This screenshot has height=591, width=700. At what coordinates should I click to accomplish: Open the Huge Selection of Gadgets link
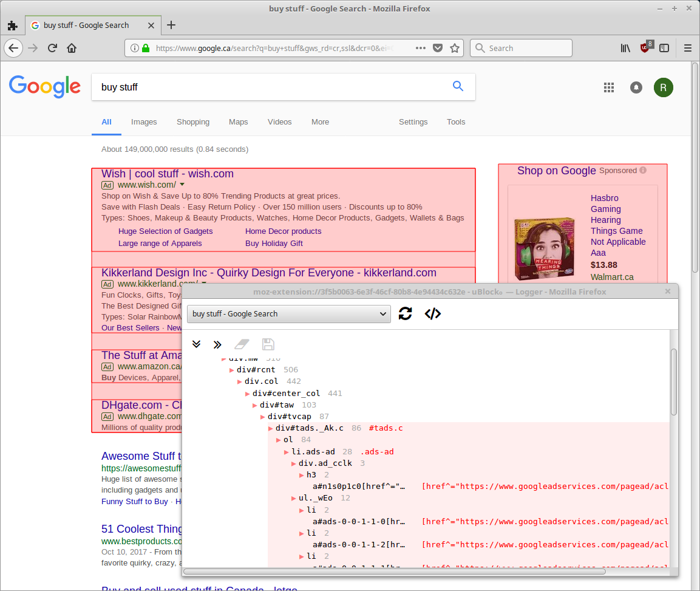(x=165, y=231)
